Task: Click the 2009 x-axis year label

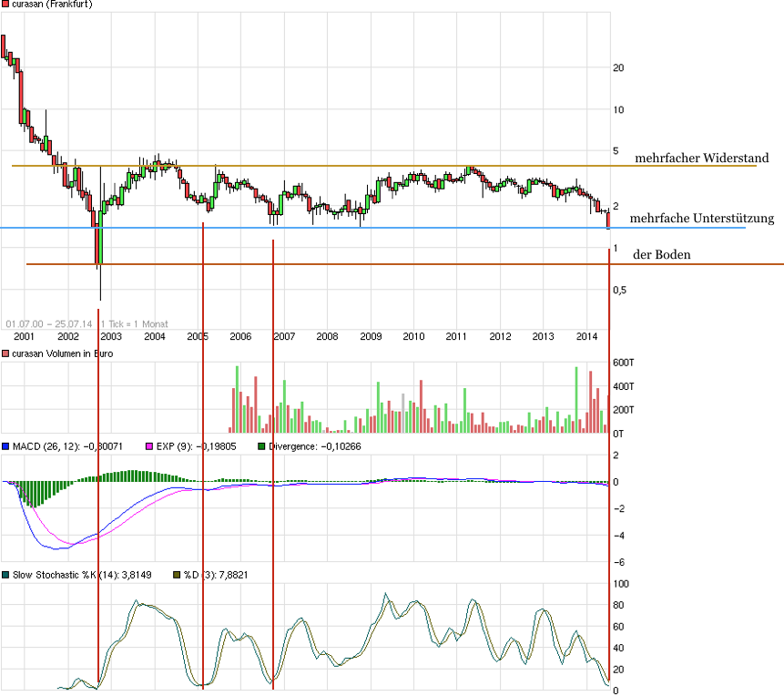Action: (x=371, y=336)
